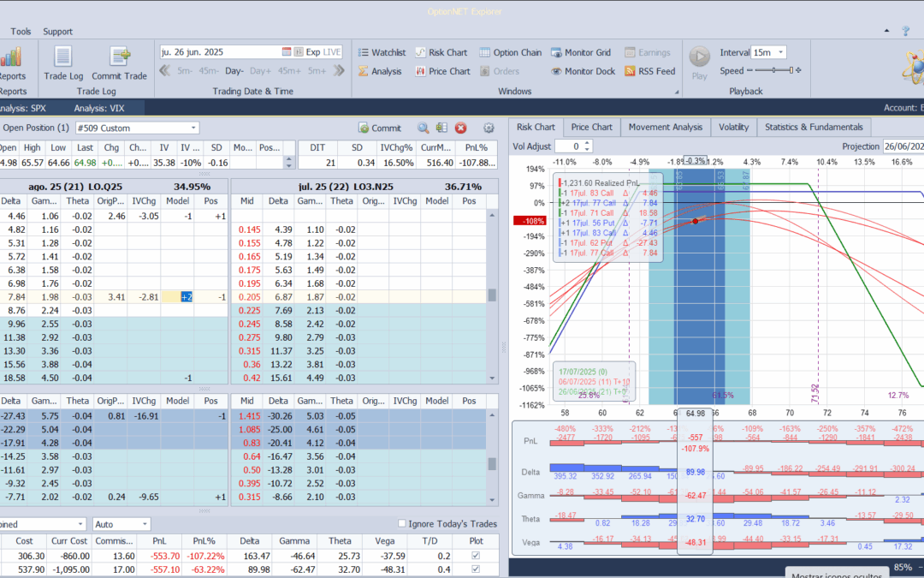Step forward one day with Day+
This screenshot has width=924, height=578.
(260, 71)
